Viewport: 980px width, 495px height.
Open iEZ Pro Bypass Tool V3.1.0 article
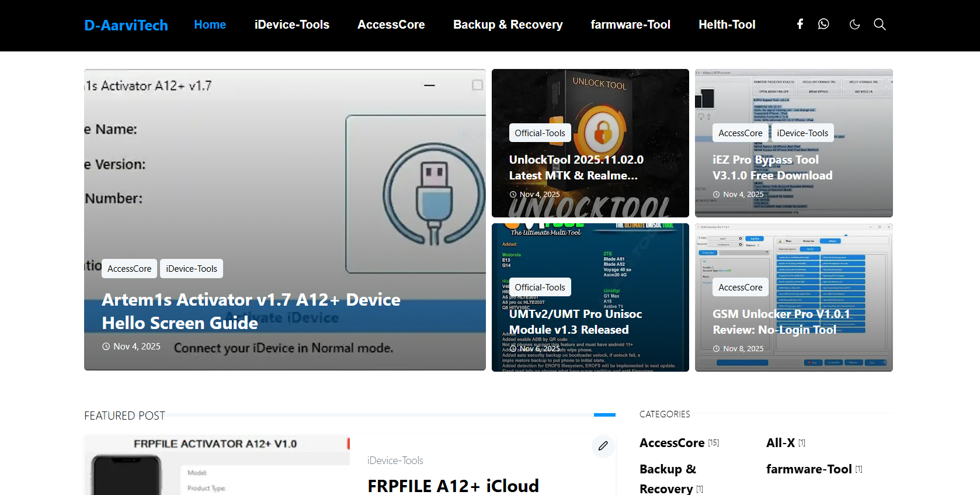pos(773,167)
